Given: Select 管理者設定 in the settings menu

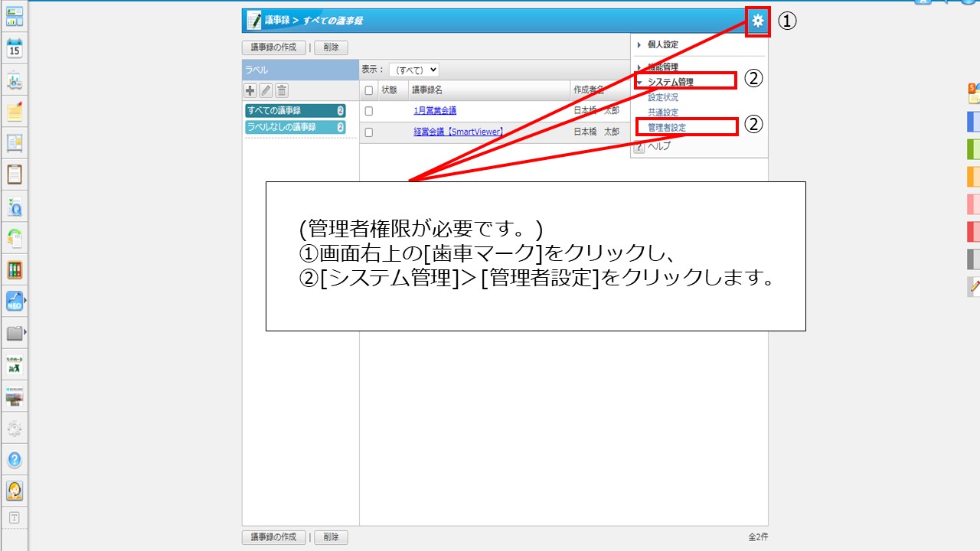Looking at the screenshot, I should [x=667, y=128].
